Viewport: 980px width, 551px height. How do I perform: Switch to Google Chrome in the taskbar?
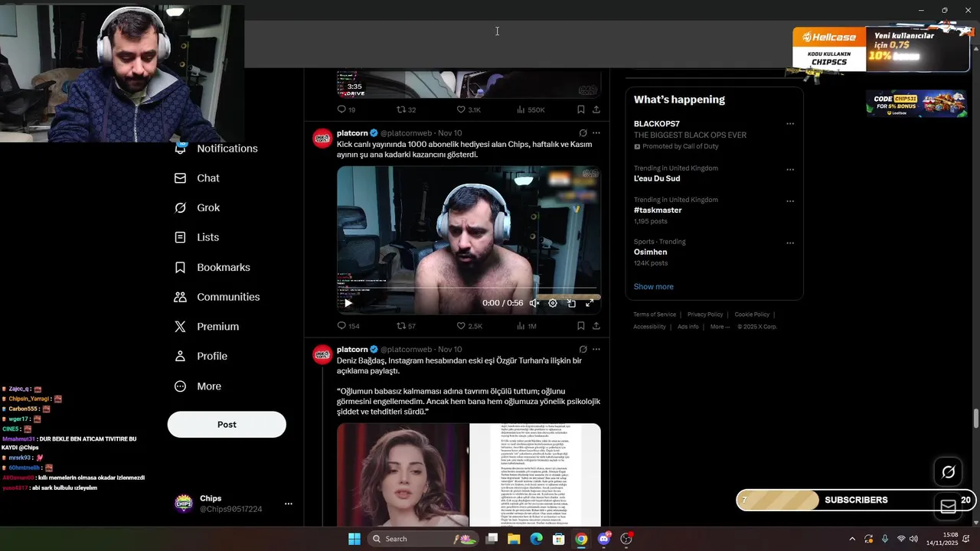point(581,539)
